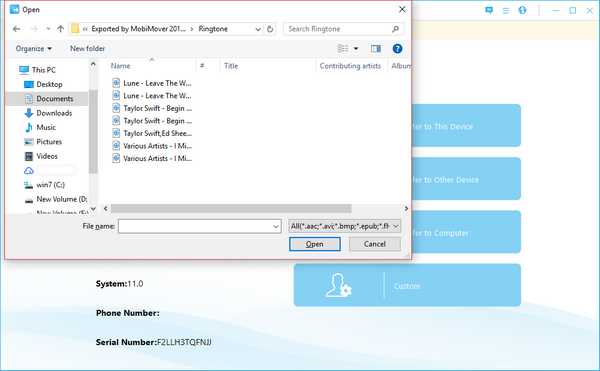
Task: Sort by the # column header
Action: click(202, 66)
